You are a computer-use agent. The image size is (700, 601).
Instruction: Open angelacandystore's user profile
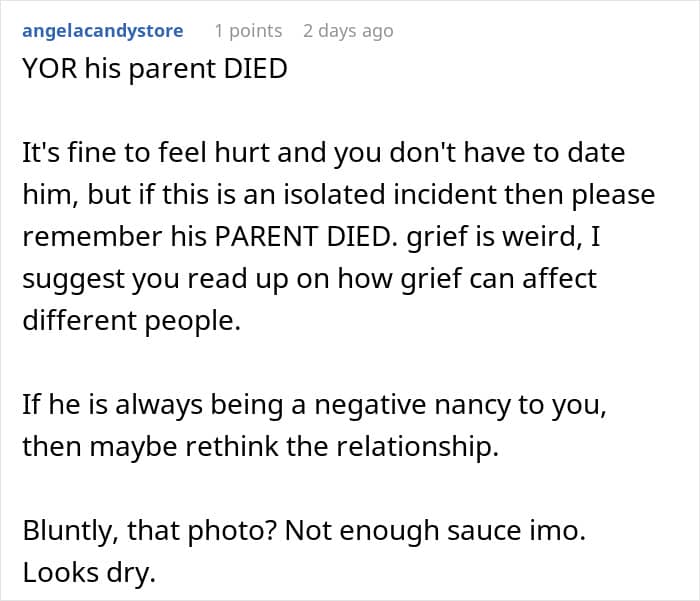pos(102,31)
